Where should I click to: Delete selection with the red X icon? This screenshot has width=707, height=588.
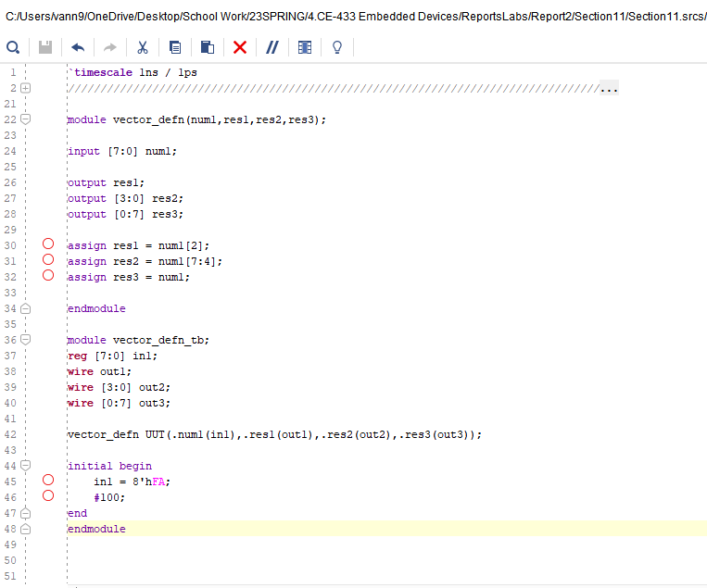click(x=240, y=47)
